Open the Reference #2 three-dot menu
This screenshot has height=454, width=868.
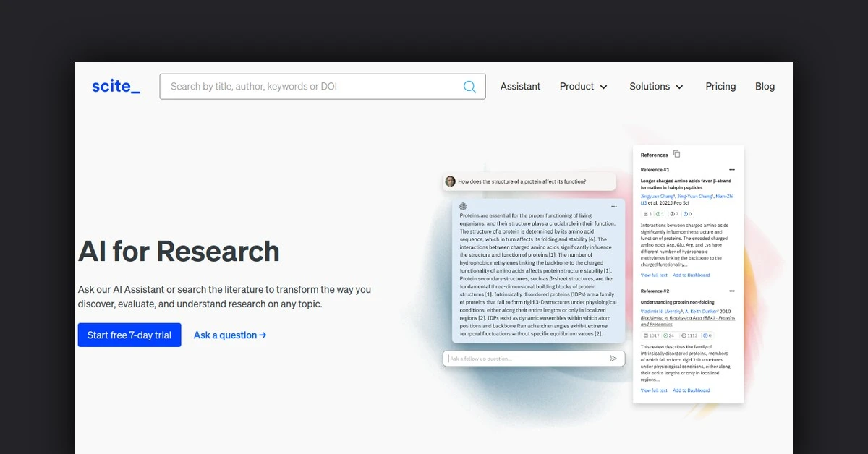click(732, 291)
